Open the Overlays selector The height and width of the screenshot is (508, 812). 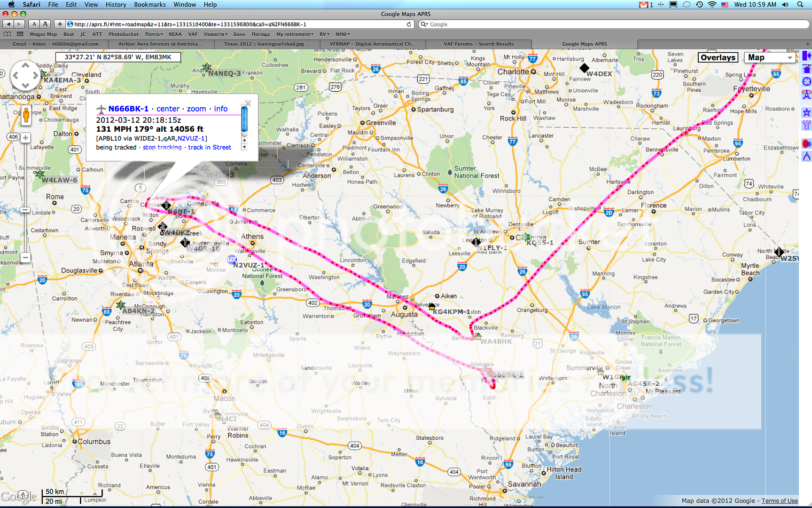(718, 57)
